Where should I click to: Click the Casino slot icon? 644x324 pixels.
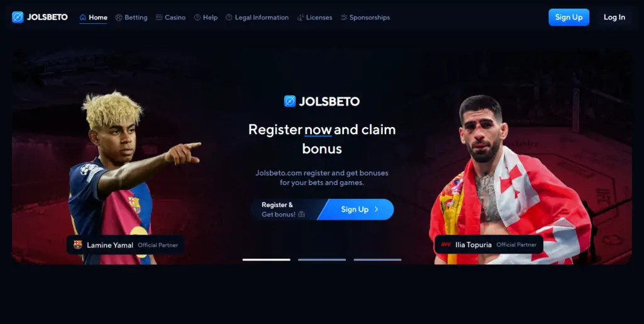tap(159, 17)
